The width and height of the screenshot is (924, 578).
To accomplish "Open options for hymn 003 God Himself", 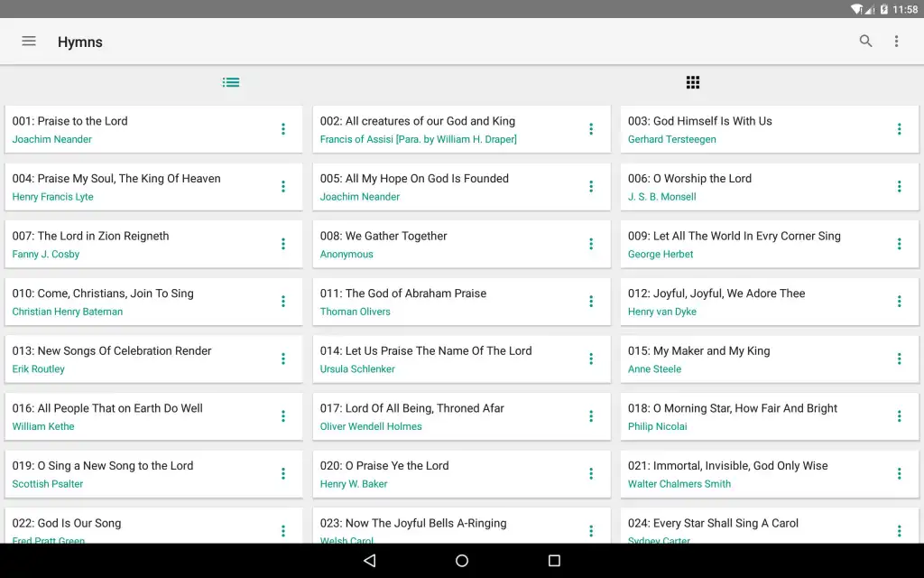I will pos(899,129).
